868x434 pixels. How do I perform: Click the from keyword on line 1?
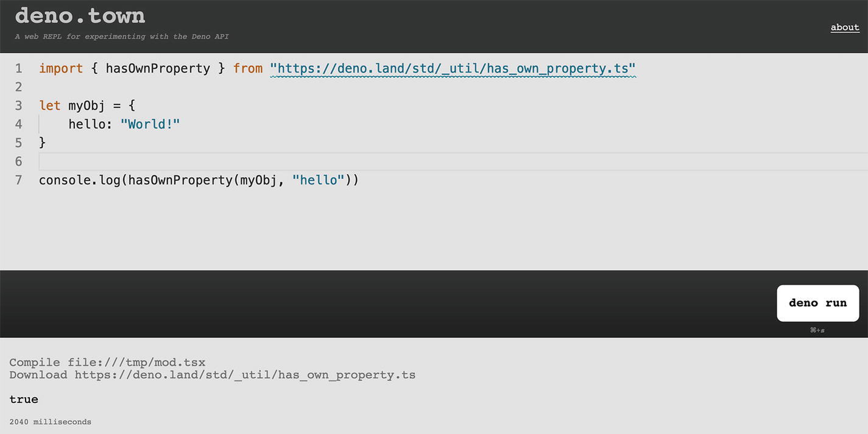point(247,68)
